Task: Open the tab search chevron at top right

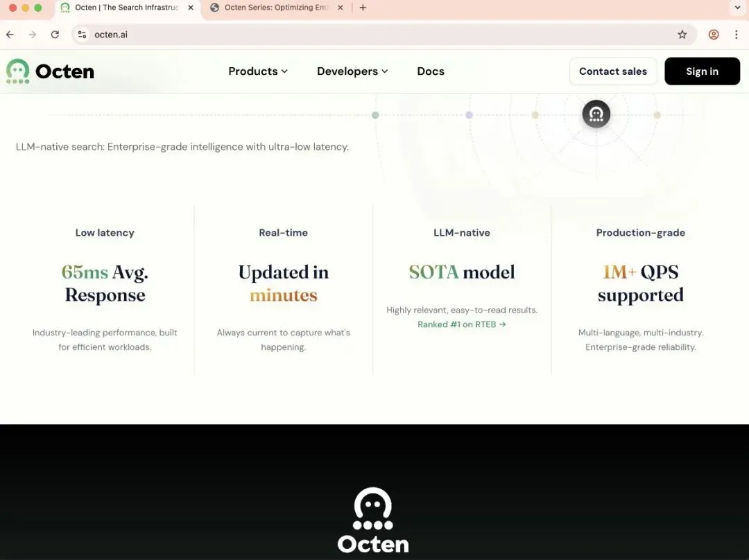Action: [x=737, y=8]
